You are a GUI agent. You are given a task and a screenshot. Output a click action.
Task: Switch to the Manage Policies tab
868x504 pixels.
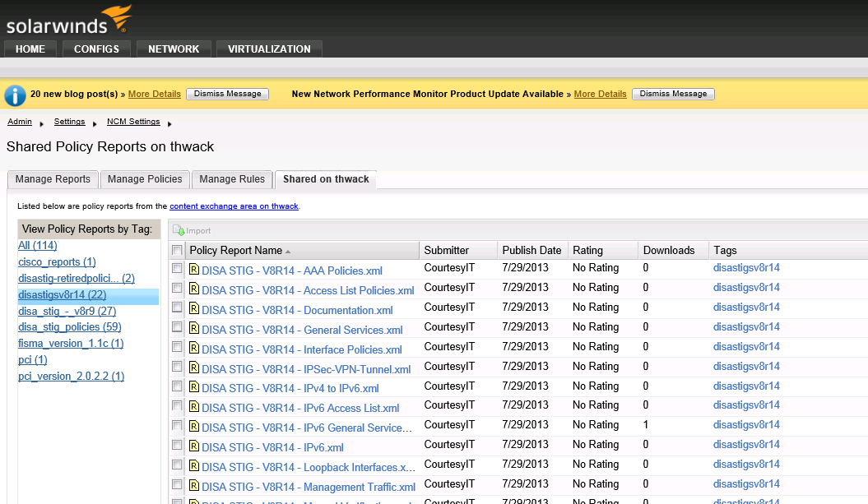click(x=145, y=179)
